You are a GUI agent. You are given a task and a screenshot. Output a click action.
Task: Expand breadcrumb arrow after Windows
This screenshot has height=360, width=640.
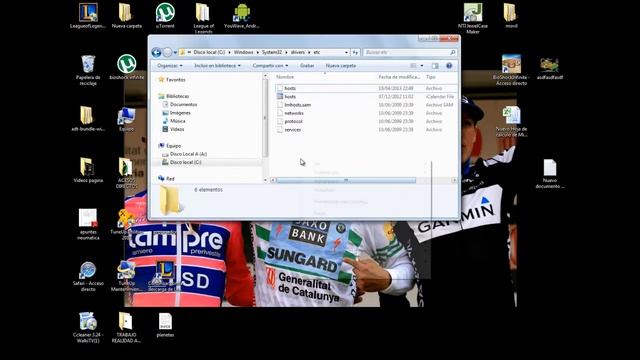coord(258,52)
